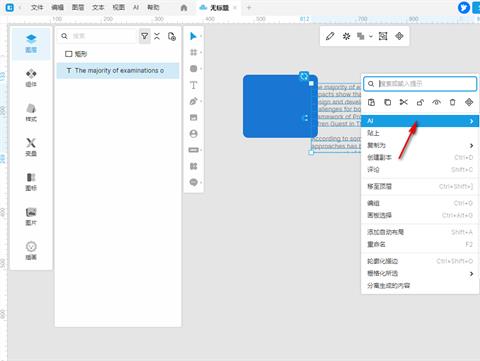Image resolution: width=480 pixels, height=361 pixels.
Task: Click the pencil edit icon in floating toolbar
Action: (x=330, y=36)
